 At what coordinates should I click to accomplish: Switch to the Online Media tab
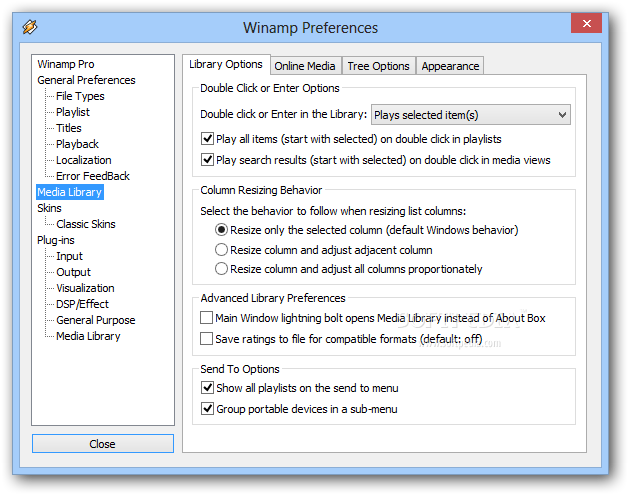pos(305,66)
